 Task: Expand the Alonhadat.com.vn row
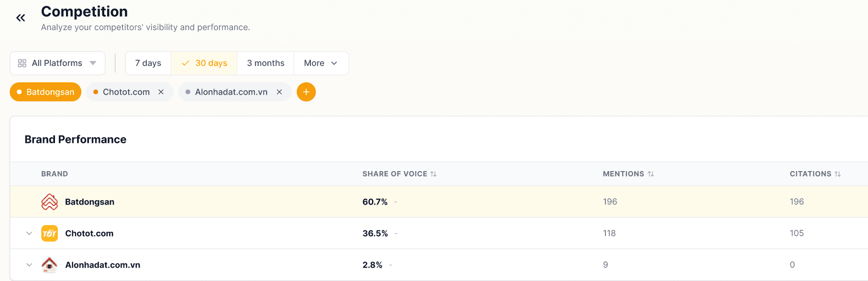pyautogui.click(x=29, y=265)
